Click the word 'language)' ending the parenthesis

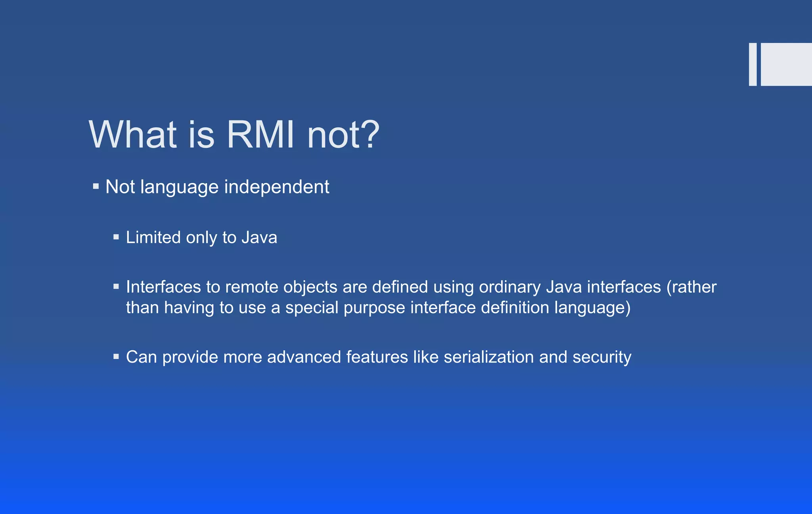pyautogui.click(x=592, y=308)
